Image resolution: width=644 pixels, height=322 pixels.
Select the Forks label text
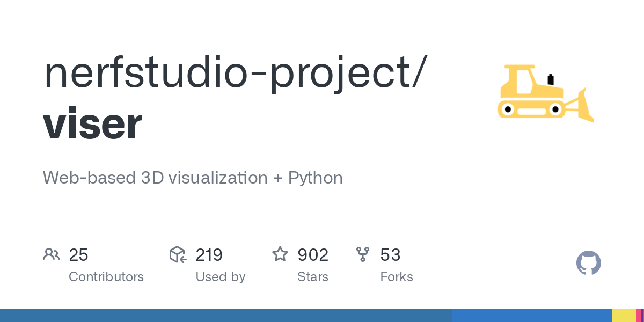point(397,277)
